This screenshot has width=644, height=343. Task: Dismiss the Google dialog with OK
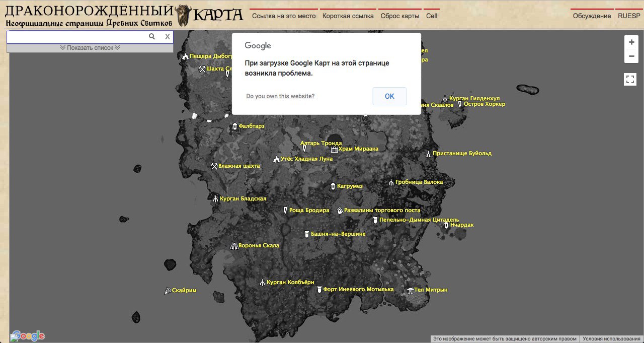click(389, 96)
